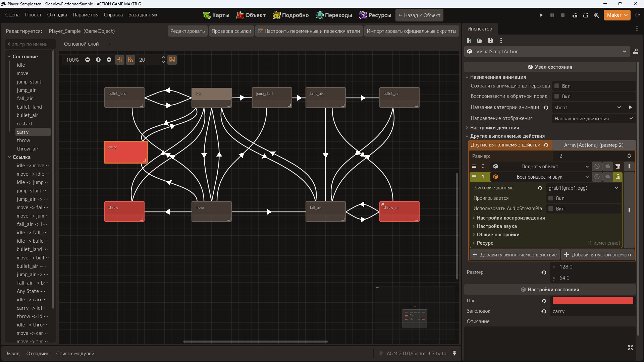The height and width of the screenshot is (362, 644).
Task: Enable Сохранять анимацию до перехода checkbox
Action: click(557, 86)
